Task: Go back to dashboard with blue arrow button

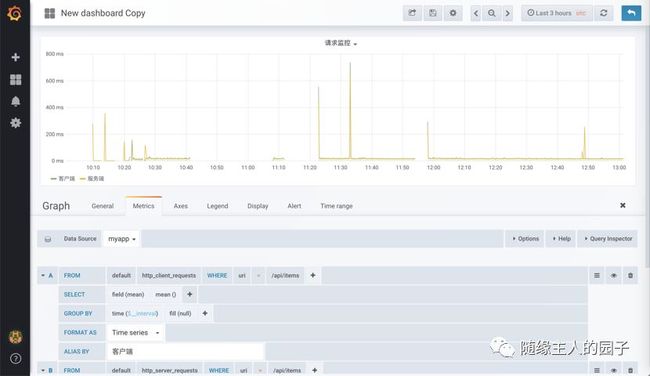Action: pos(631,13)
